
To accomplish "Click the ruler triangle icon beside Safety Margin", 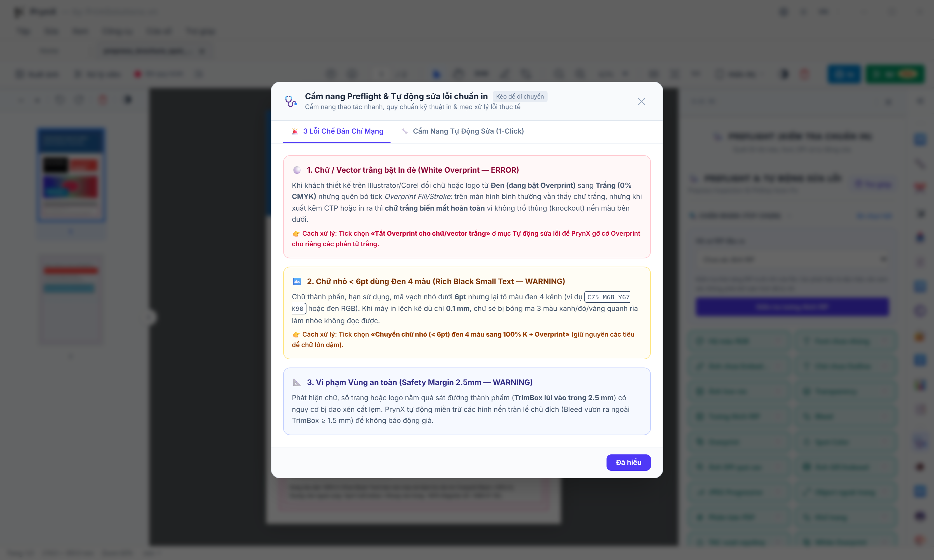I will [297, 382].
